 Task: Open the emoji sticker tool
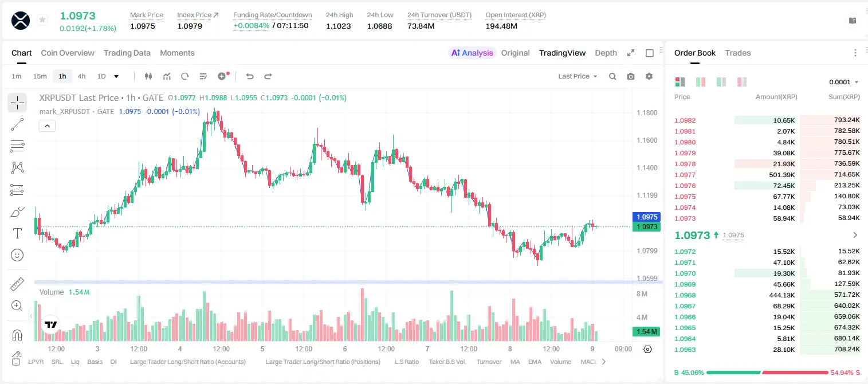[17, 255]
